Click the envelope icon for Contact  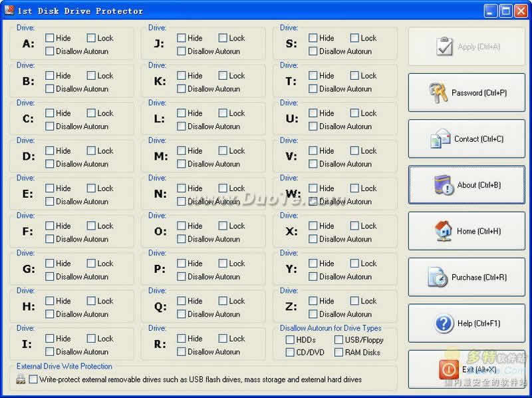[440, 139]
